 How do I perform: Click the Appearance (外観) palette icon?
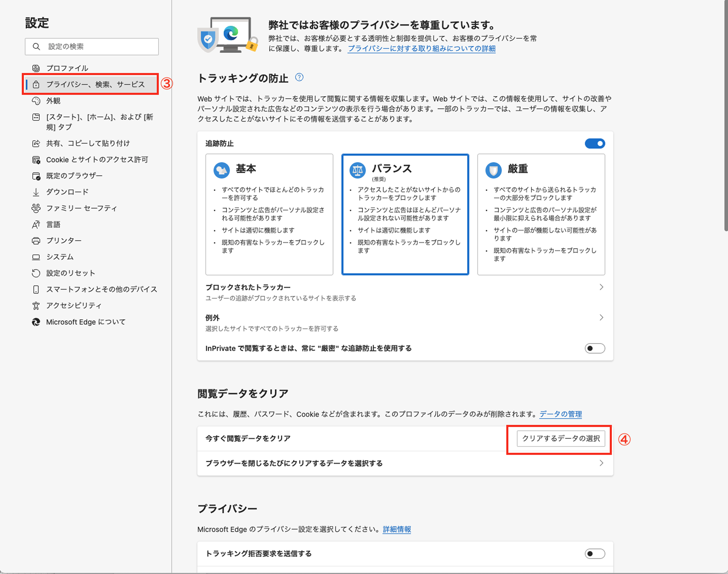click(36, 101)
